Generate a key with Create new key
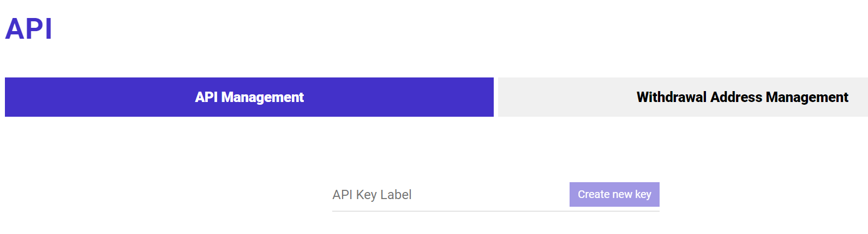The width and height of the screenshot is (868, 234). (614, 194)
